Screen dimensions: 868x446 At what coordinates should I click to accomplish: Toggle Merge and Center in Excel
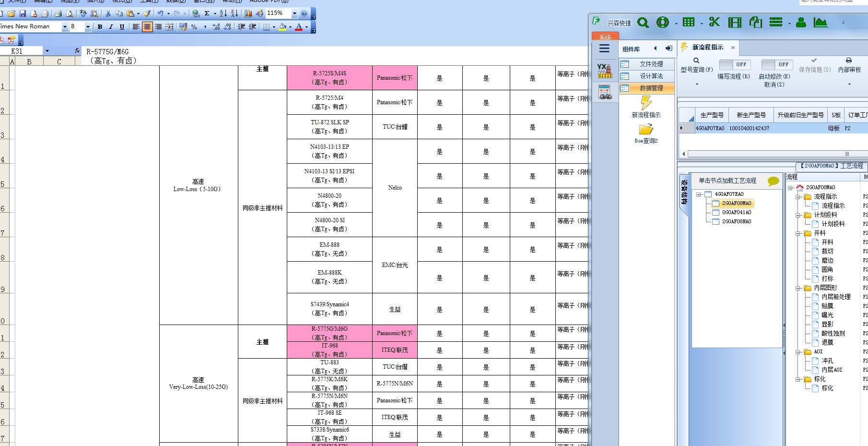click(169, 27)
